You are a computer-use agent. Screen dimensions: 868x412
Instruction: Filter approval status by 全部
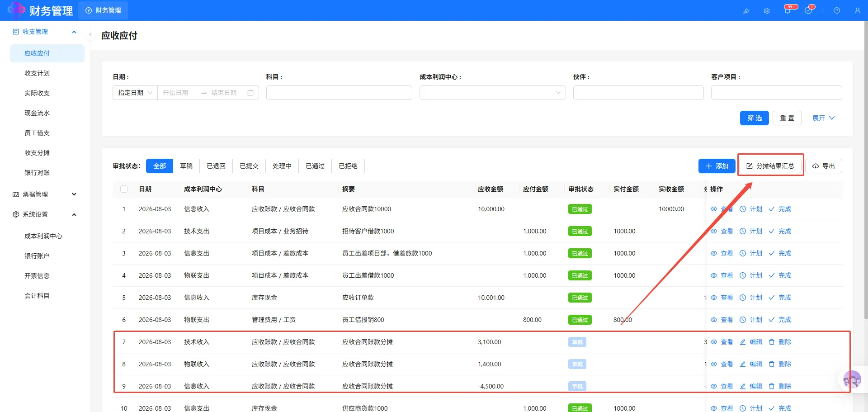click(160, 166)
